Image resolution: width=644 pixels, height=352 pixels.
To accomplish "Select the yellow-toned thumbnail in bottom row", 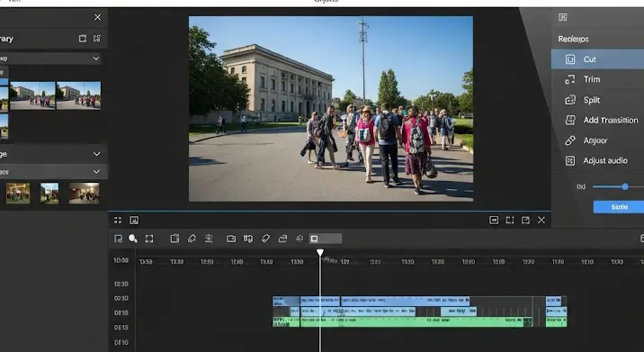I will click(x=18, y=194).
